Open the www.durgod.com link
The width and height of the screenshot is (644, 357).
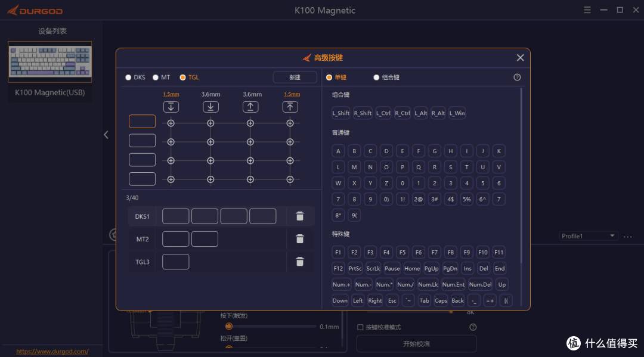coord(52,351)
